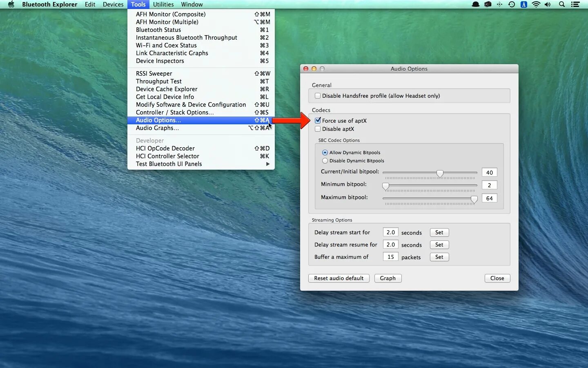Choose AFH Monitor (Multiple) menu item

point(201,22)
